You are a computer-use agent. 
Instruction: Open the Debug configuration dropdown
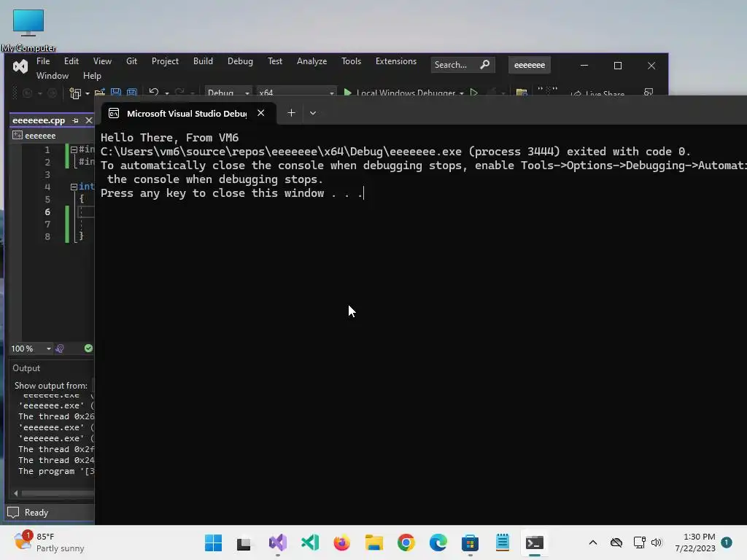[228, 93]
